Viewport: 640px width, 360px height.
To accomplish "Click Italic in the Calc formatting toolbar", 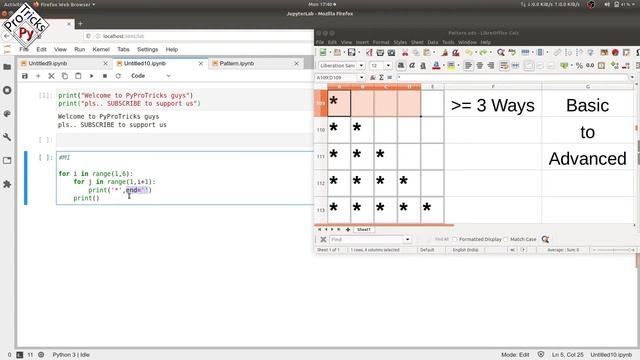I will pos(412,65).
